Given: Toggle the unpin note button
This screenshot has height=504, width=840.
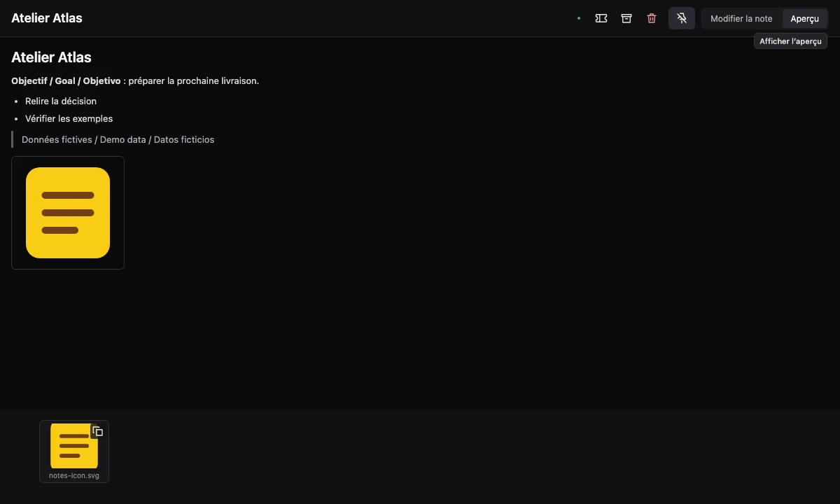Looking at the screenshot, I should pyautogui.click(x=682, y=19).
